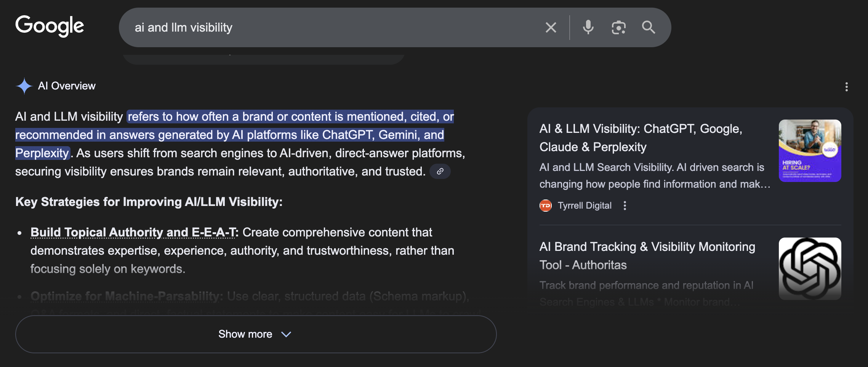Viewport: 868px width, 367px height.
Task: Copy the answer link using the chain icon
Action: pos(440,171)
